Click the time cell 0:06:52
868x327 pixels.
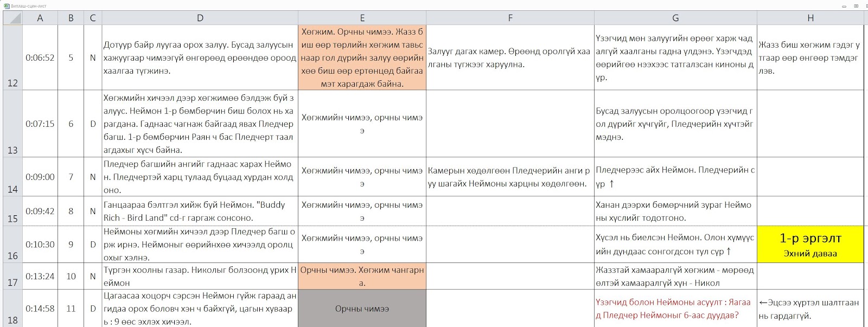[x=40, y=57]
